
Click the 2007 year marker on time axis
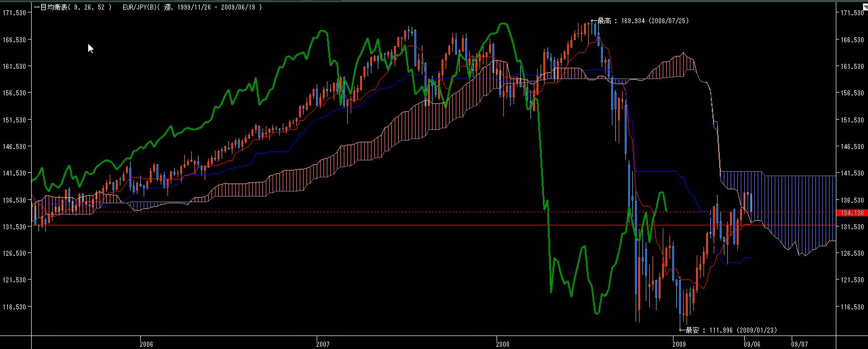click(323, 343)
